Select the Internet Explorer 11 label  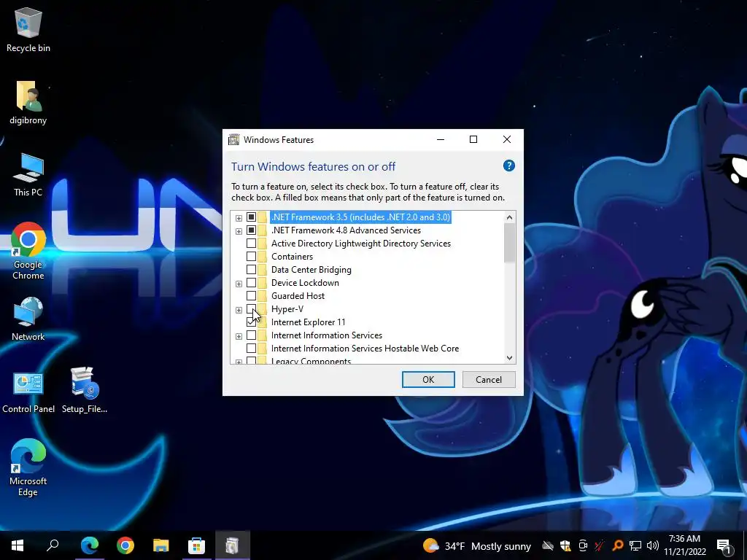(309, 322)
